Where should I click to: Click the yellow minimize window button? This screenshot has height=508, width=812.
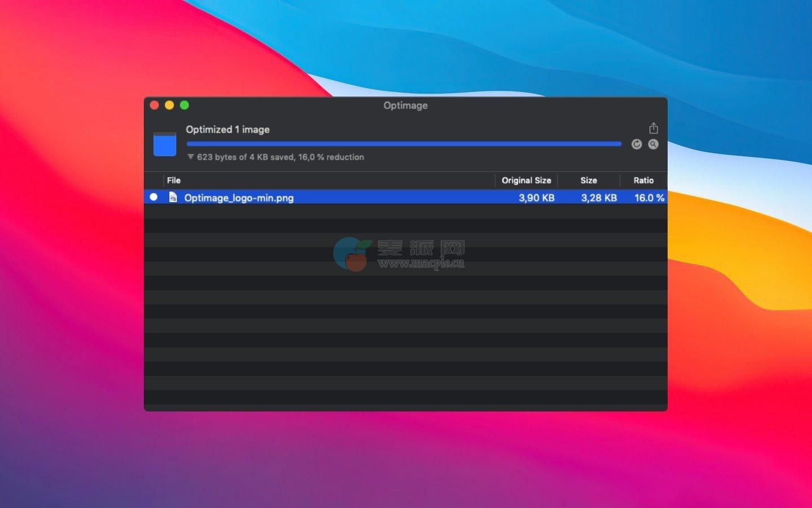tap(169, 105)
